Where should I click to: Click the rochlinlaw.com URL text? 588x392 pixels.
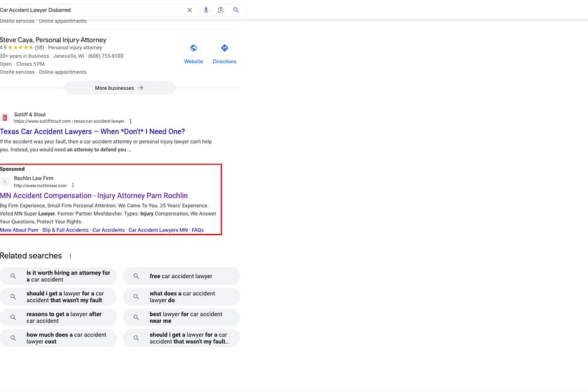(x=40, y=186)
